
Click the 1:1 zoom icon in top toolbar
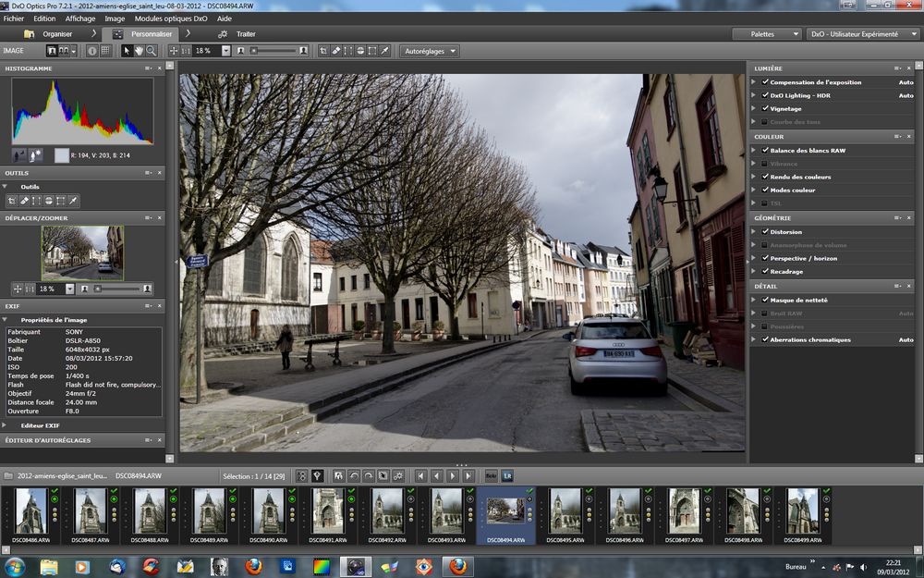[187, 51]
